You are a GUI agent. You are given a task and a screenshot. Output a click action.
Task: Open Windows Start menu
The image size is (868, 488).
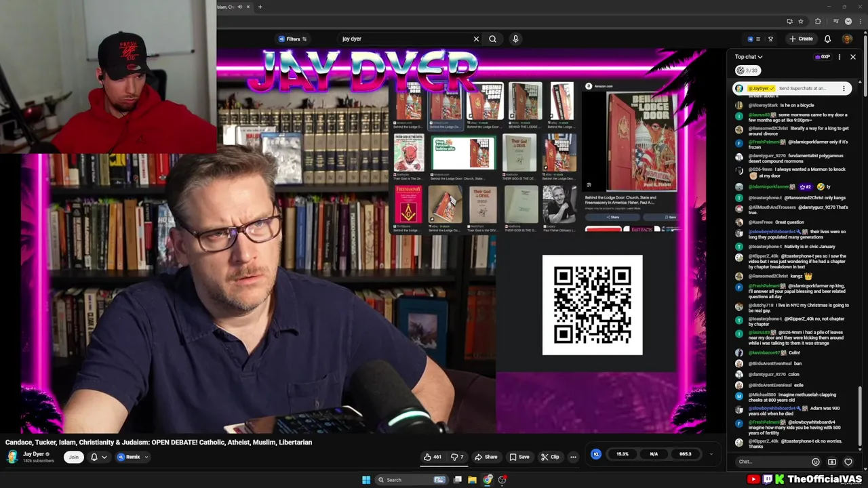pyautogui.click(x=366, y=480)
